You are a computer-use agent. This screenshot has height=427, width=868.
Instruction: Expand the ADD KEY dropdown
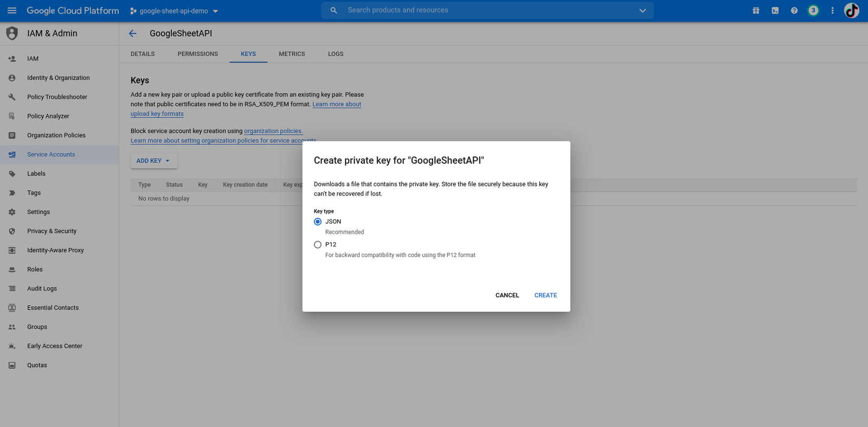pos(154,161)
